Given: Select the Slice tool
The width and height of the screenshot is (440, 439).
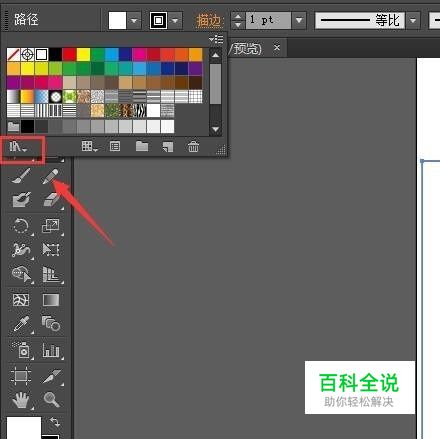Looking at the screenshot, I should click(51, 376).
